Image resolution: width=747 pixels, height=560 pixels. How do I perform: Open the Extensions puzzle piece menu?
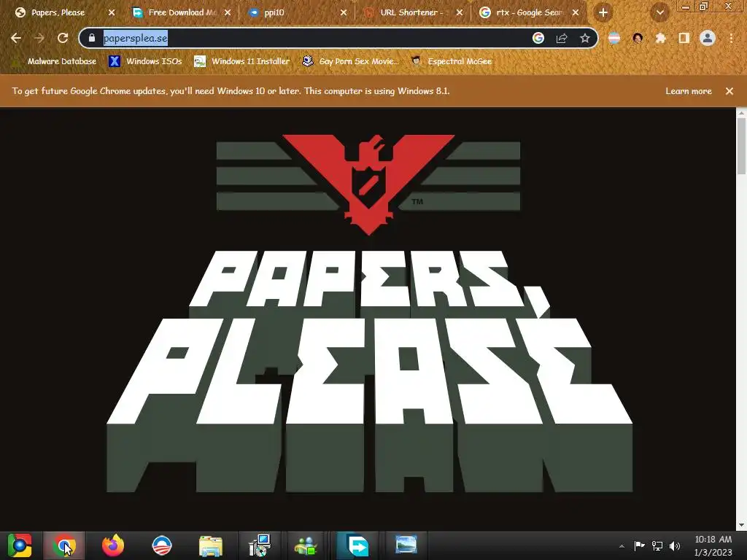tap(661, 38)
